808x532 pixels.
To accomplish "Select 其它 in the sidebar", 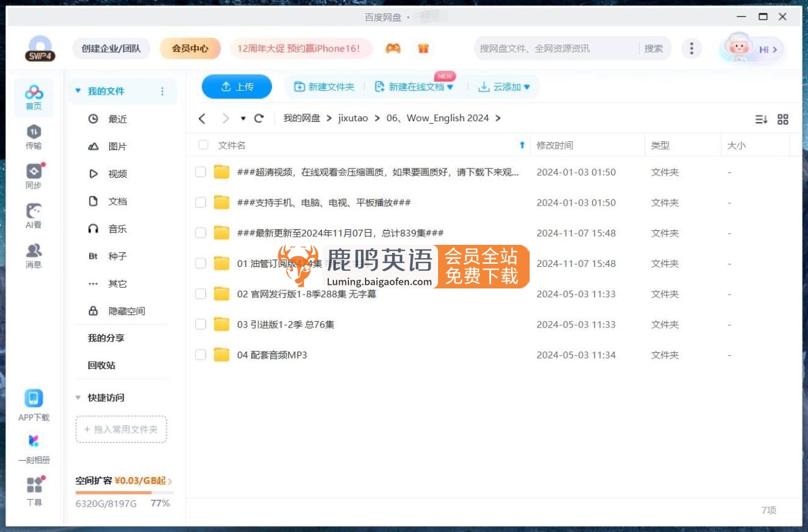I will tap(117, 283).
